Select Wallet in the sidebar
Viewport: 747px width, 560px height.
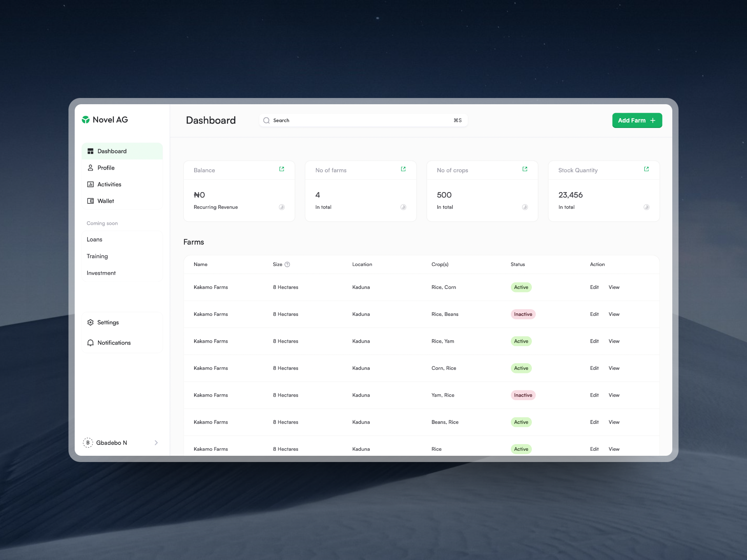coord(122,201)
